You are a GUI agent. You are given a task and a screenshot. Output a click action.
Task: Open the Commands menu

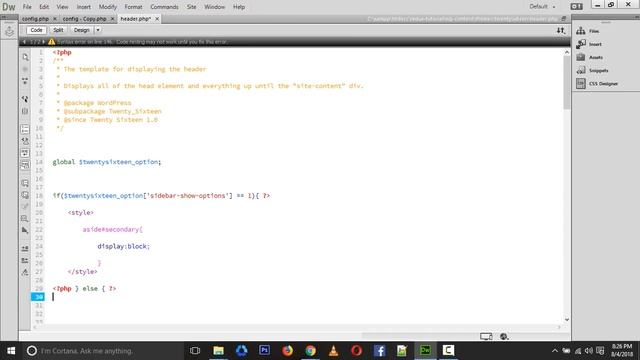[x=164, y=7]
